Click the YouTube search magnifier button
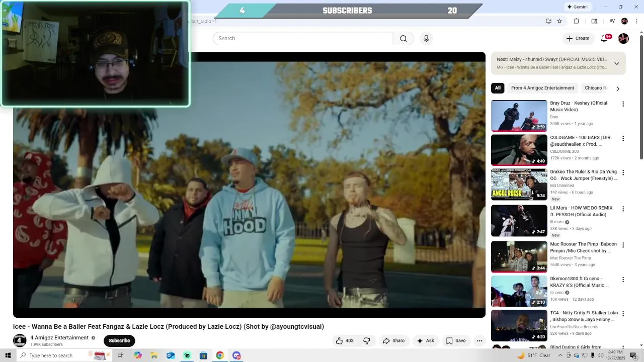 tap(404, 39)
